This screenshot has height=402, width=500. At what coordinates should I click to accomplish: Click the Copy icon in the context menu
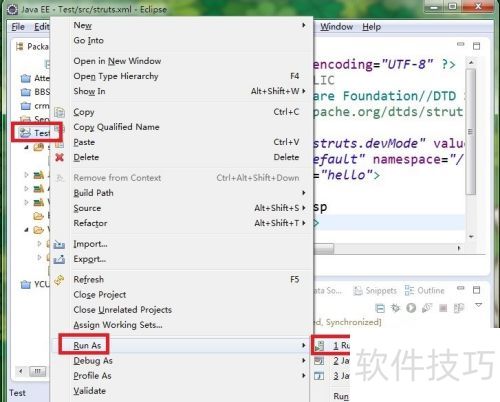coord(59,112)
